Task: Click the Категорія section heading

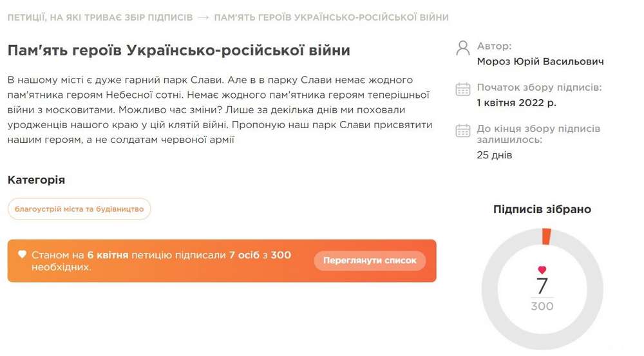Action: [36, 180]
